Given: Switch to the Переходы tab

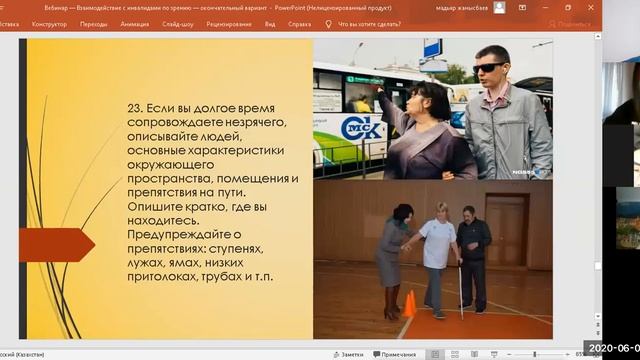Looking at the screenshot, I should [93, 24].
